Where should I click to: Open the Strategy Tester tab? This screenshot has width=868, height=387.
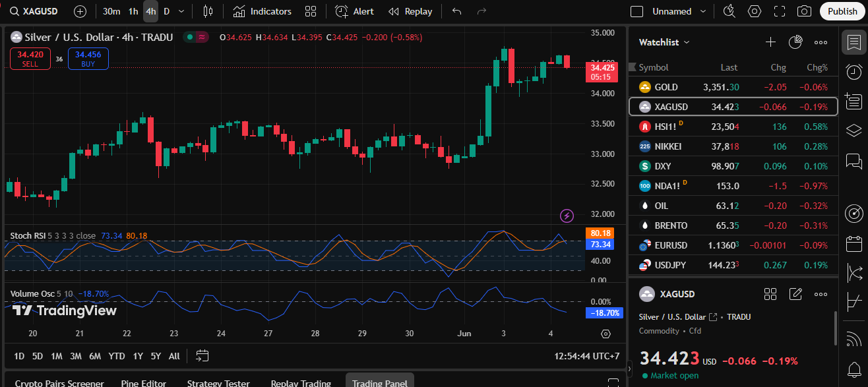218,382
